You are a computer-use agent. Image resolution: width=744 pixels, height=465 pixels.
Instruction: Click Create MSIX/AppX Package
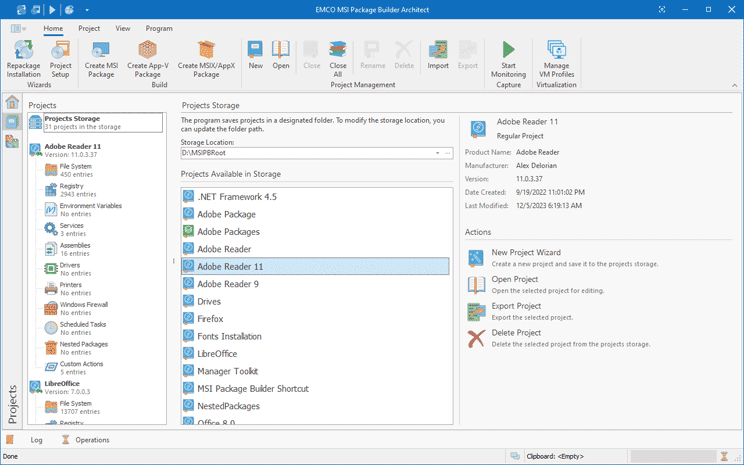point(206,59)
